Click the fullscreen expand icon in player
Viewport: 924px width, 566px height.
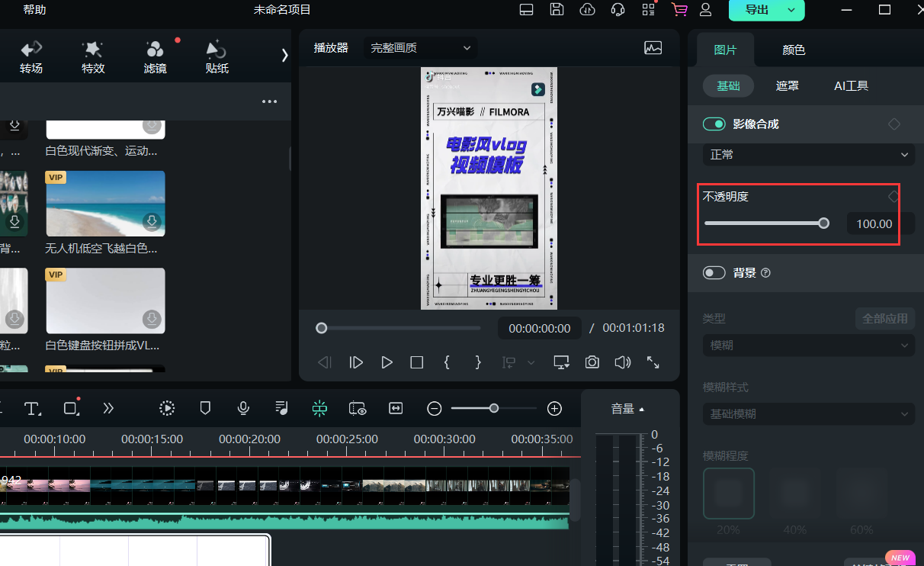[653, 362]
